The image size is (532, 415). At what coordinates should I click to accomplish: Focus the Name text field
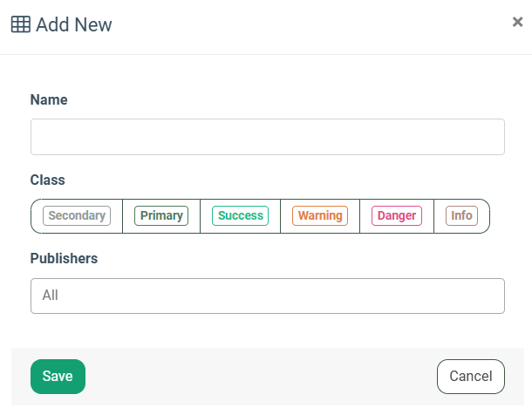click(267, 137)
